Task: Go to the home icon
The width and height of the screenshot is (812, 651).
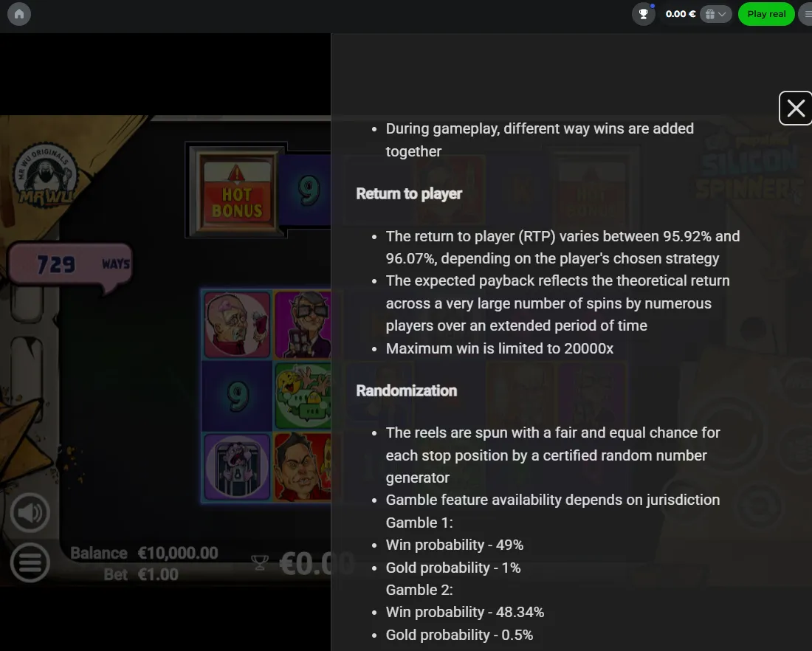Action: click(x=19, y=14)
